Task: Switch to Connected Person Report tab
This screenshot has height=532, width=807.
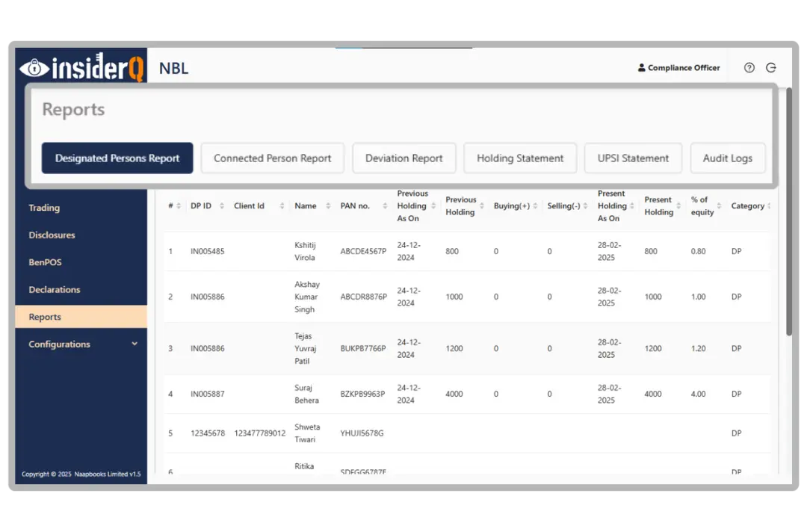Action: pos(272,158)
